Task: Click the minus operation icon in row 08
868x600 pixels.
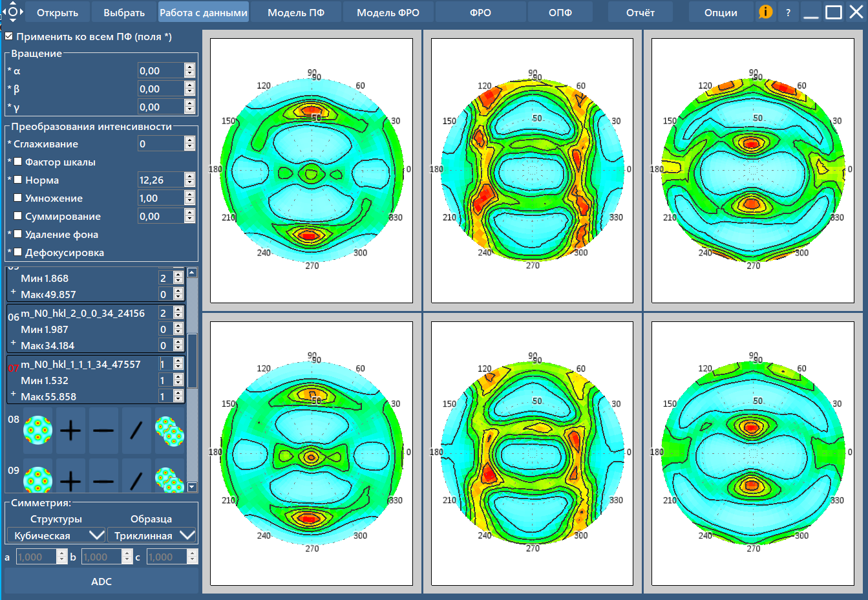Action: (103, 430)
